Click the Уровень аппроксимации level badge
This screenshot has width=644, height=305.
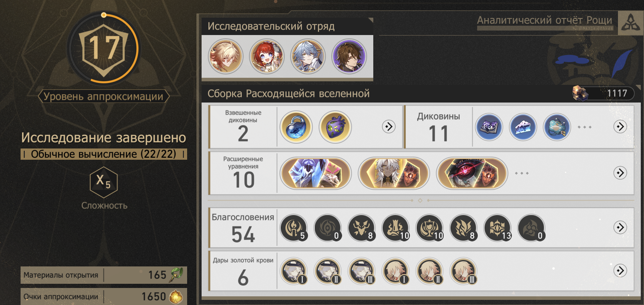point(104,48)
